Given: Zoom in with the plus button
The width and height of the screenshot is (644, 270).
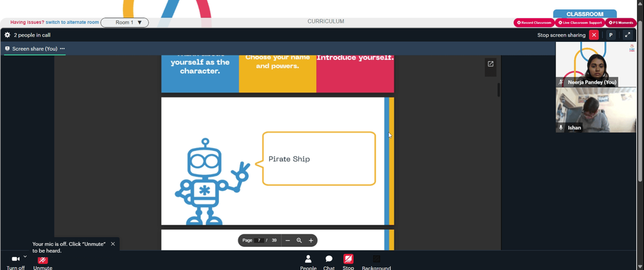Looking at the screenshot, I should coord(311,240).
